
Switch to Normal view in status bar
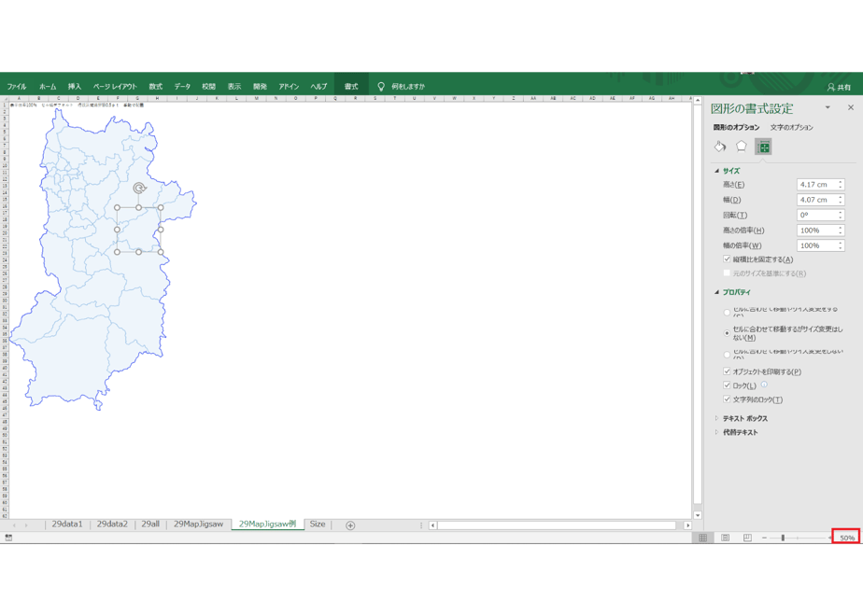click(x=703, y=538)
